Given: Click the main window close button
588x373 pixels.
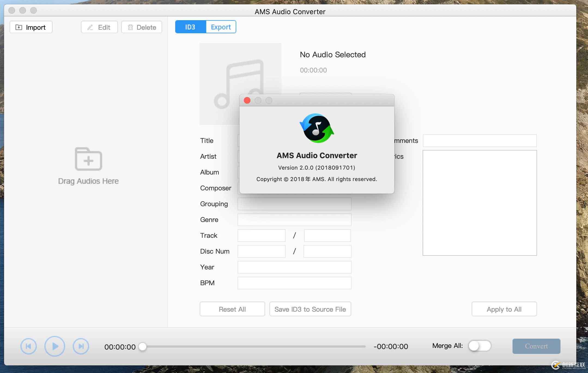Looking at the screenshot, I should point(12,10).
